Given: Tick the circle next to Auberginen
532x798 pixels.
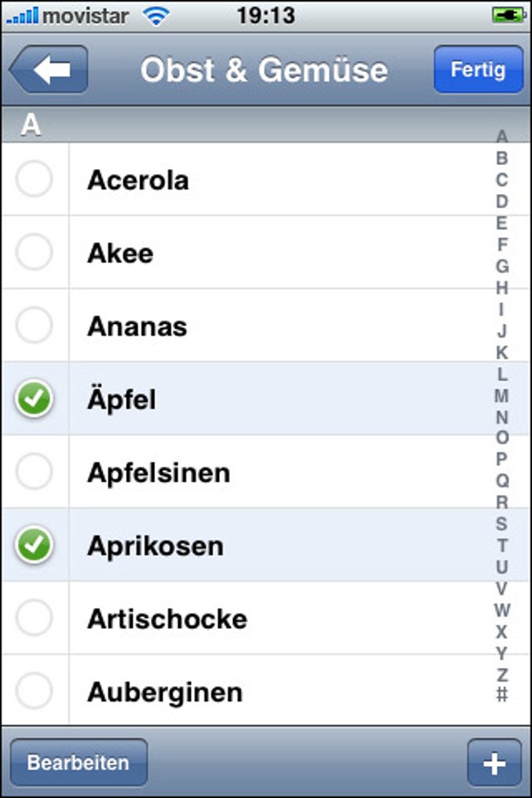Looking at the screenshot, I should (34, 691).
